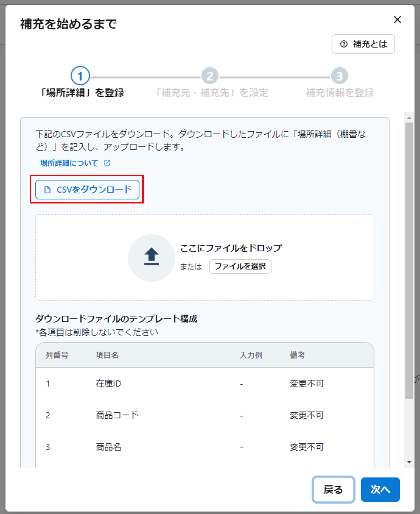420x514 pixels.
Task: Select the 在庫ID row cell
Action: (x=108, y=384)
